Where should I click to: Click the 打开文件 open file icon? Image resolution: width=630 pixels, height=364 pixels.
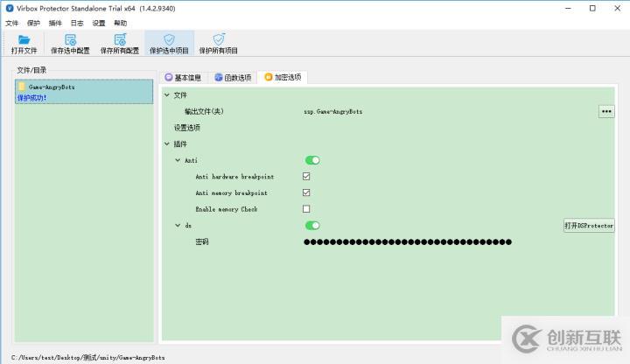tap(24, 39)
